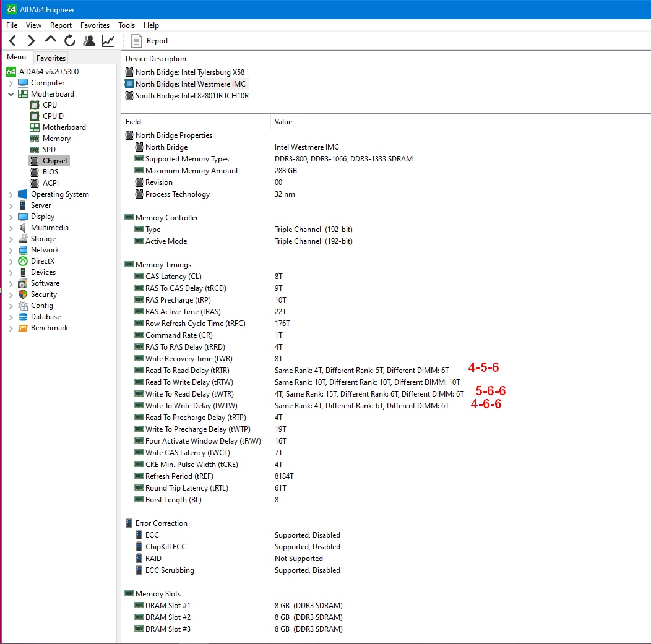Open the user/contact toolbar icon

pyautogui.click(x=89, y=41)
